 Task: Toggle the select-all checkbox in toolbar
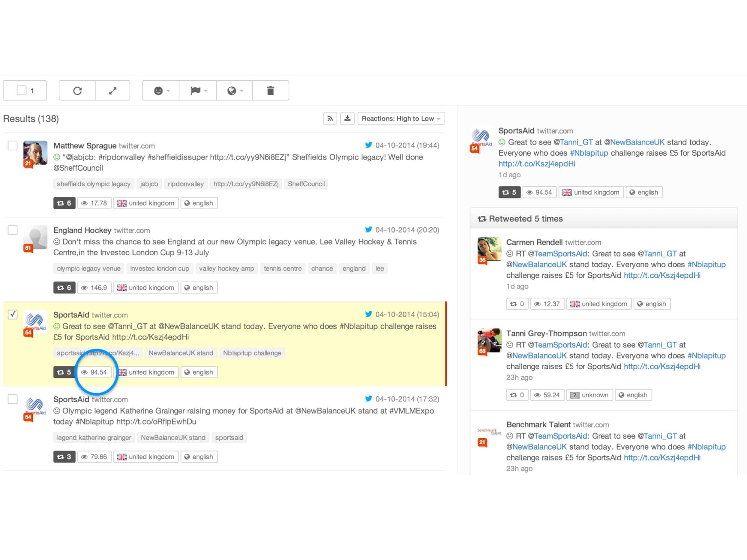[x=22, y=90]
